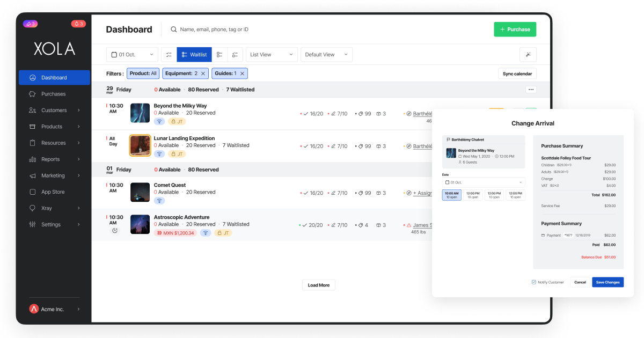Screen dimensions: 644x338
Task: Open the Comet Quest thumbnail
Action: tap(140, 192)
